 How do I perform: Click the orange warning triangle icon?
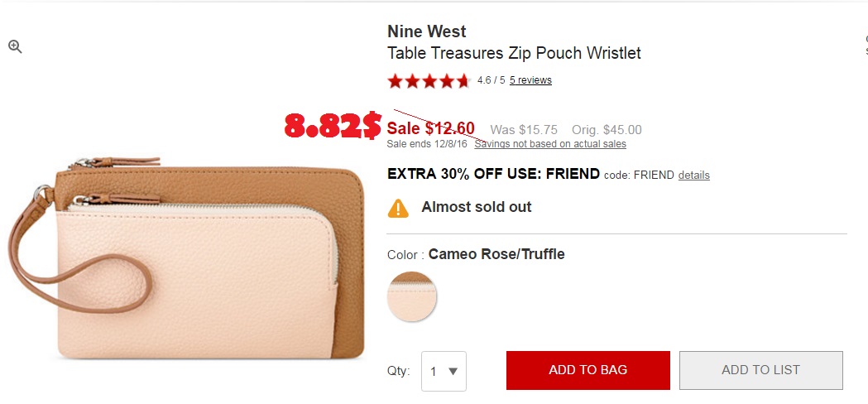(x=399, y=208)
